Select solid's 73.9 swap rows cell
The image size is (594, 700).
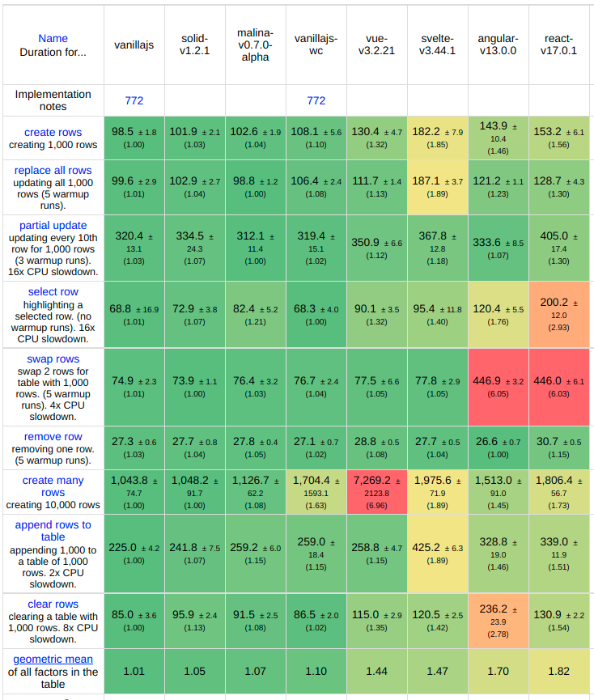(x=194, y=387)
